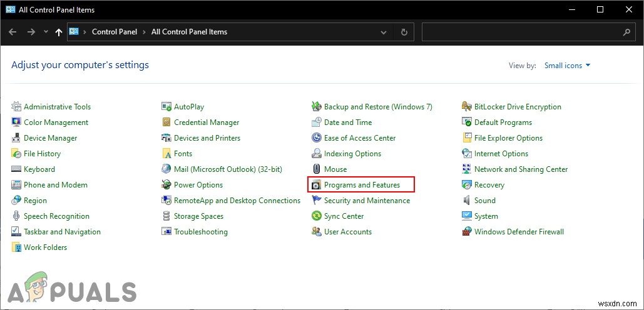Open the Recovery link

pos(489,185)
